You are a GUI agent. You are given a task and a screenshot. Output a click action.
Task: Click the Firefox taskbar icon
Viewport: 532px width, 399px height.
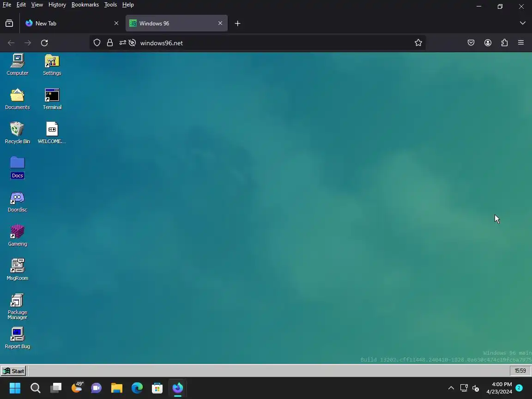pos(178,388)
